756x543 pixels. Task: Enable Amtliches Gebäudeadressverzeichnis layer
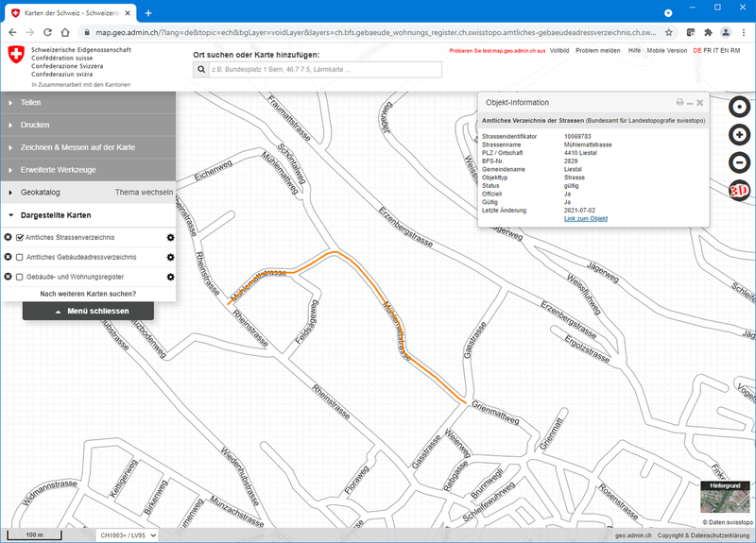pyautogui.click(x=20, y=257)
